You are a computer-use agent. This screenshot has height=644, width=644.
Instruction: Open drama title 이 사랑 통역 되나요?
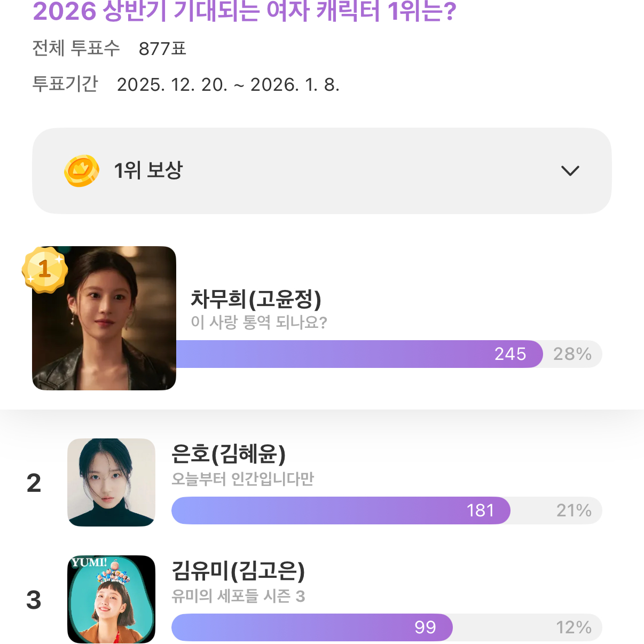(x=259, y=323)
